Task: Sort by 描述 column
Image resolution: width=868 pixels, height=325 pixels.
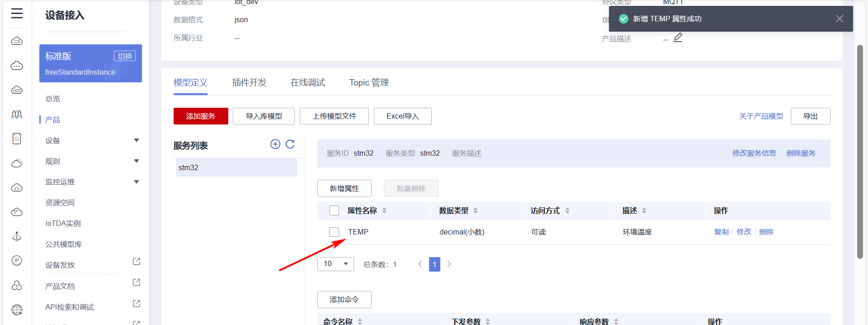Action: [x=644, y=210]
